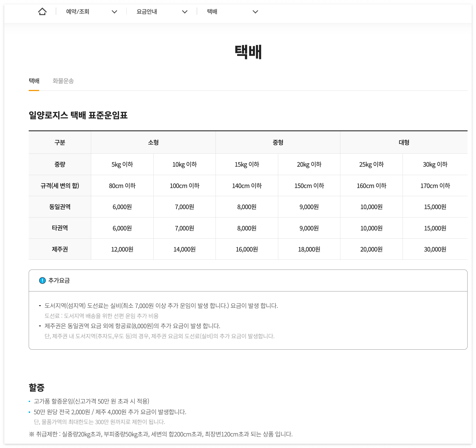Click the gray 도선료 definition note
Viewport: 476px width, 448px height.
(102, 316)
